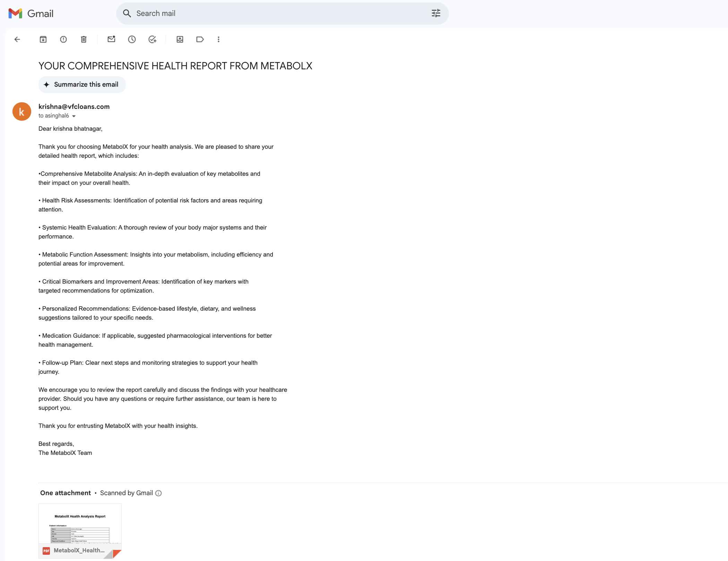Click the Gmail logo
728x561 pixels.
click(x=31, y=14)
